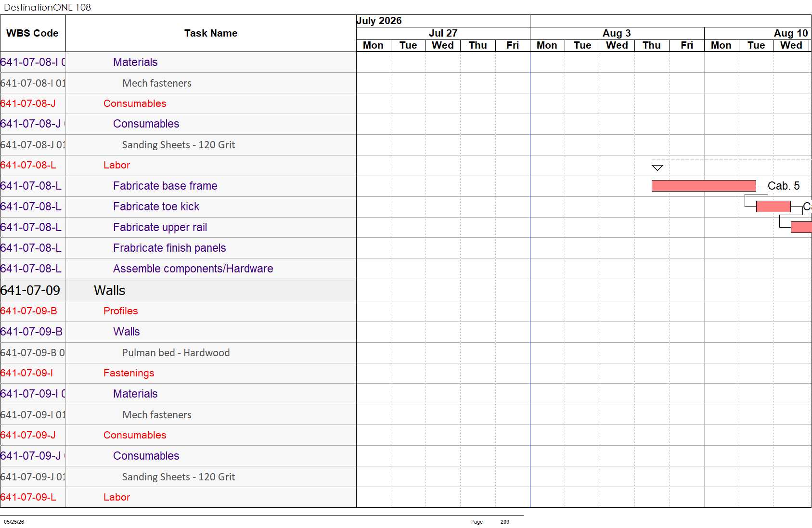Click the Wed day header under Aug 10

[x=791, y=45]
